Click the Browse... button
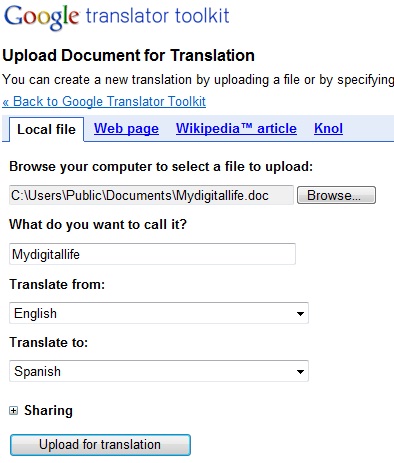 coord(336,195)
